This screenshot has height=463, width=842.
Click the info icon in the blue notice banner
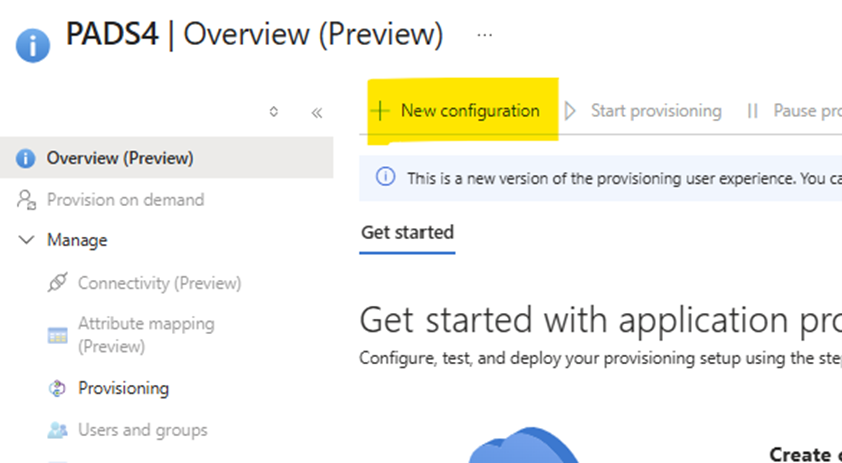[385, 177]
